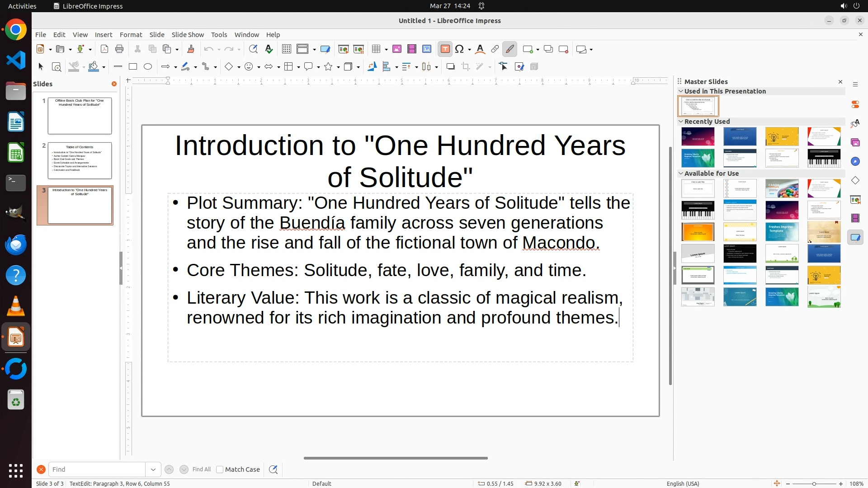Select slide 2 Table of Contents thumbnail
The width and height of the screenshot is (868, 488).
80,160
